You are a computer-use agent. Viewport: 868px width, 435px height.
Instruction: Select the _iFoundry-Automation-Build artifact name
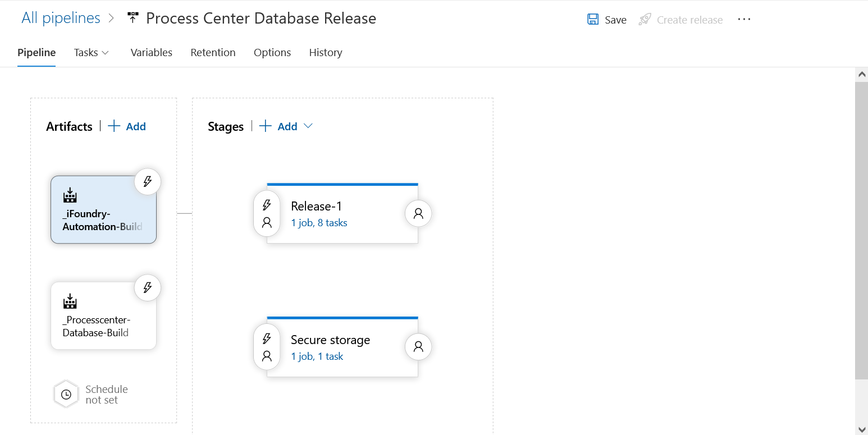[102, 220]
